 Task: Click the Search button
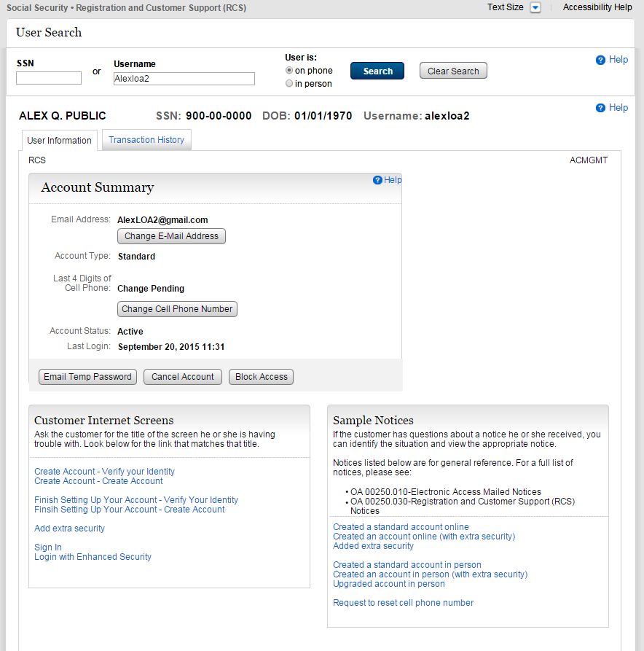click(x=377, y=71)
